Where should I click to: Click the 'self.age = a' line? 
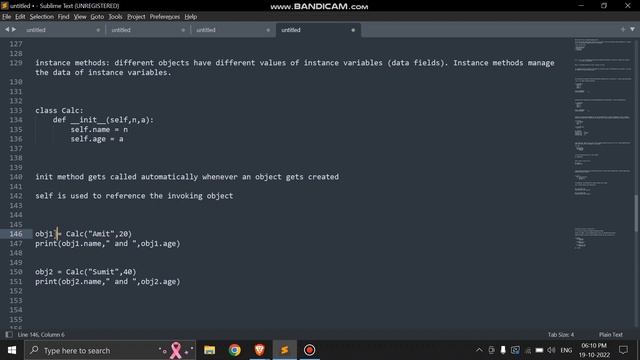coord(97,139)
